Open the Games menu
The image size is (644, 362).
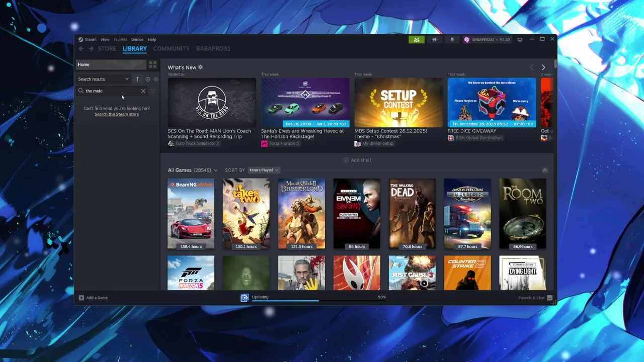137,39
